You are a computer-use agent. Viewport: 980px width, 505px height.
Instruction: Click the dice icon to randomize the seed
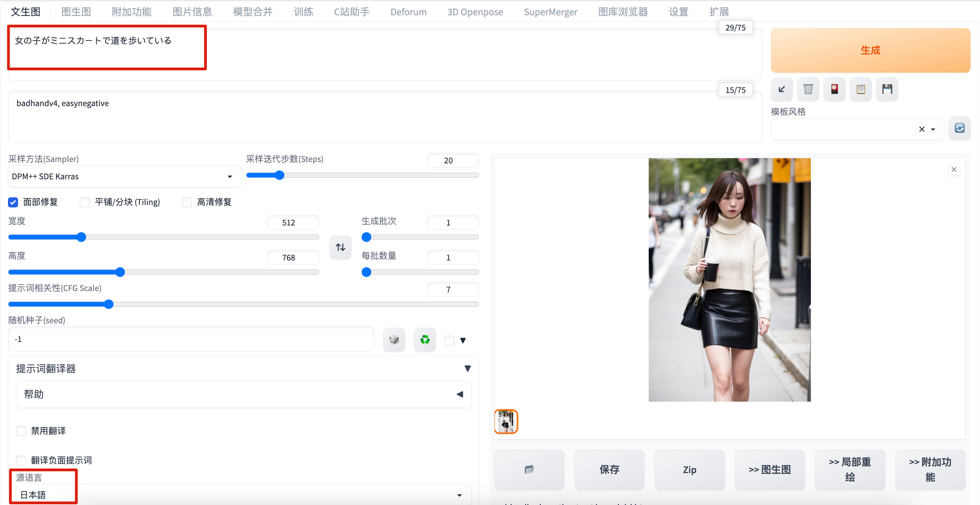click(x=394, y=339)
